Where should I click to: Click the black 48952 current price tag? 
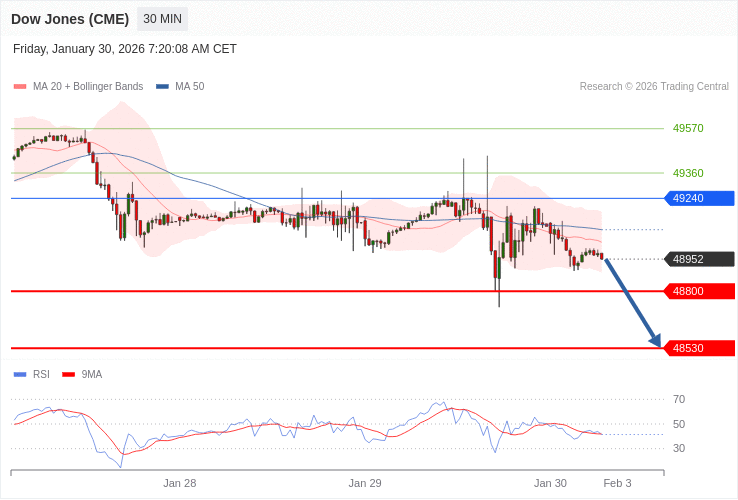699,259
